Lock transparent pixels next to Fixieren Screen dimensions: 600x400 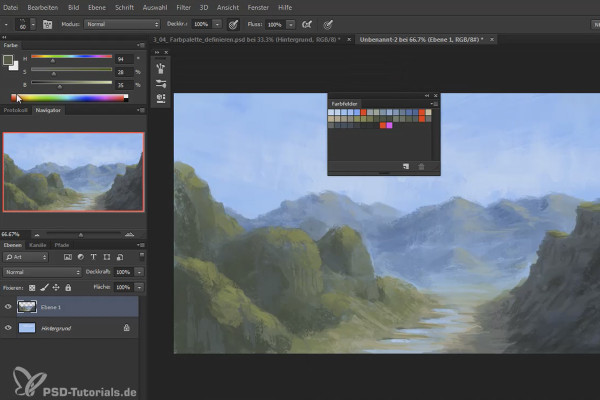[32, 287]
